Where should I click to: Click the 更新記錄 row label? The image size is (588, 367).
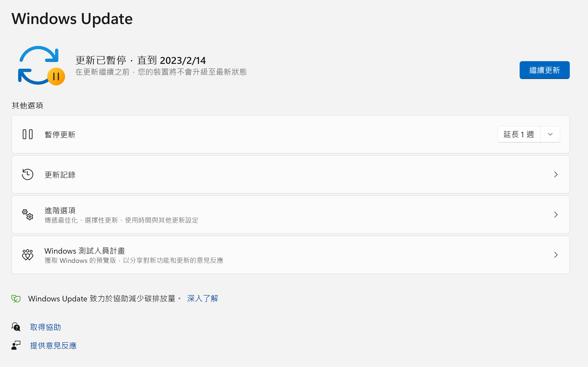(x=60, y=175)
